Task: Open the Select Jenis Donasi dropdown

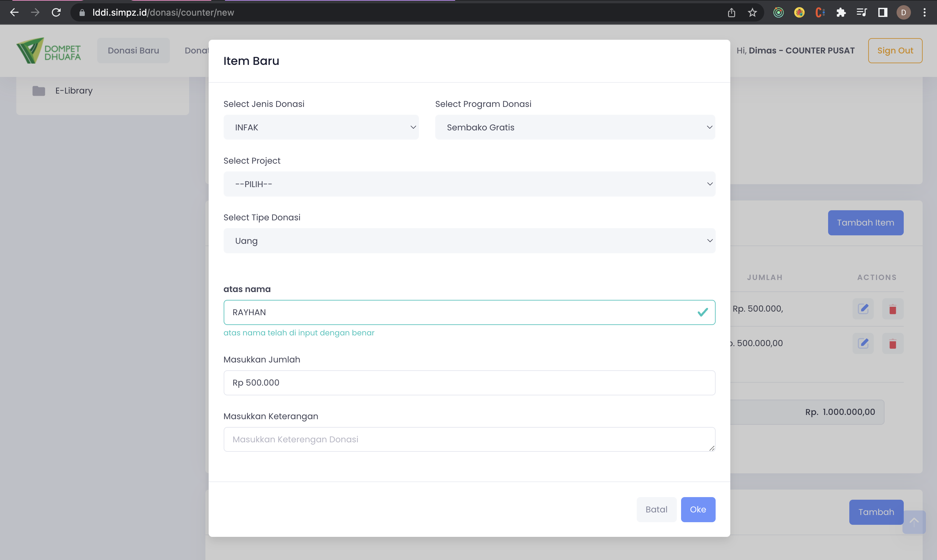Action: coord(321,127)
